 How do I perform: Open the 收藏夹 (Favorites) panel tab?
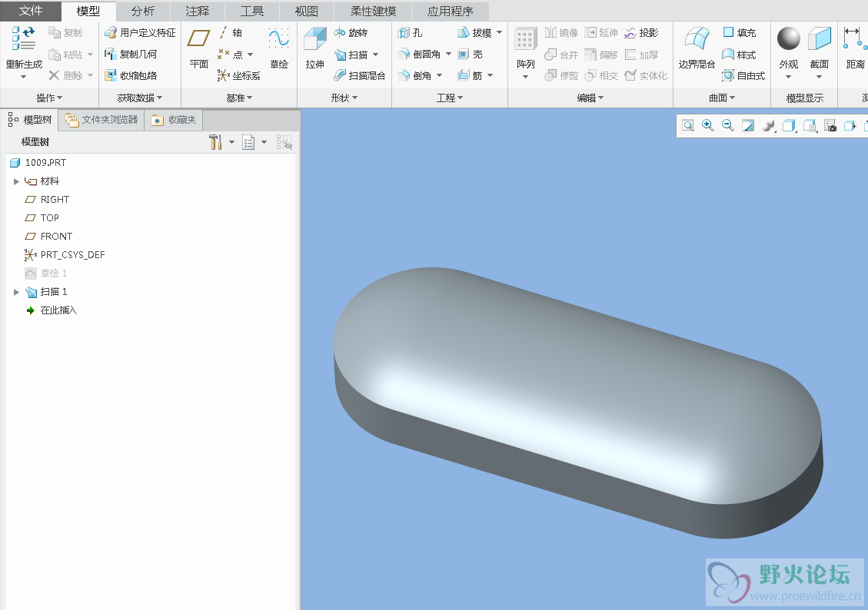coord(174,120)
